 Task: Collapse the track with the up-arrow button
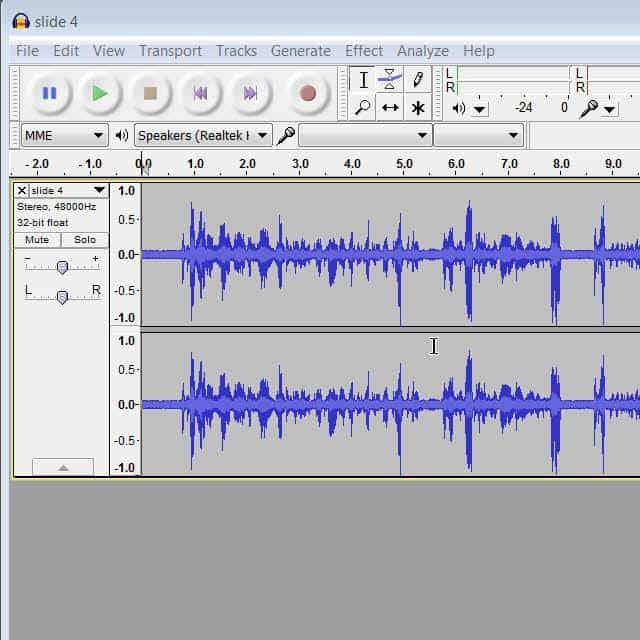[63, 467]
